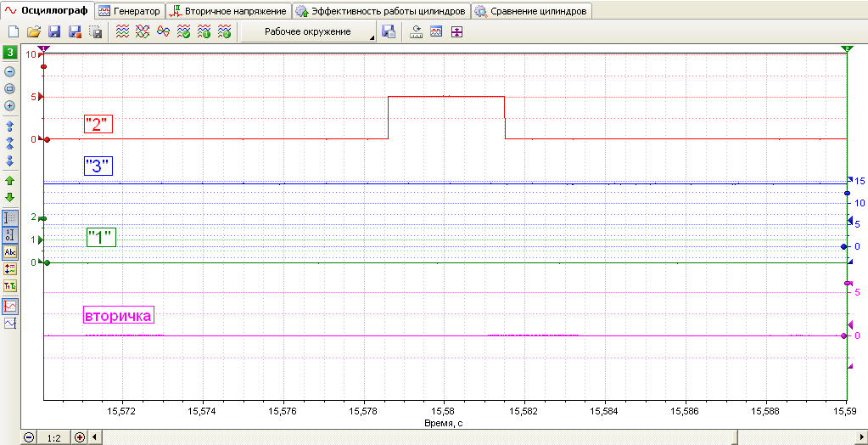This screenshot has width=868, height=445.
Task: Create a new blank file
Action: [x=14, y=31]
